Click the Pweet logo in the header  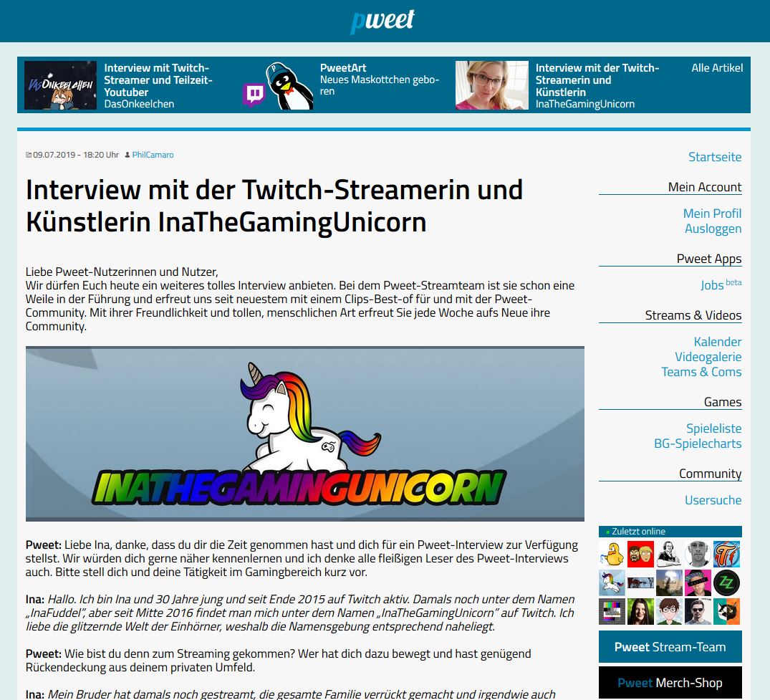click(382, 21)
